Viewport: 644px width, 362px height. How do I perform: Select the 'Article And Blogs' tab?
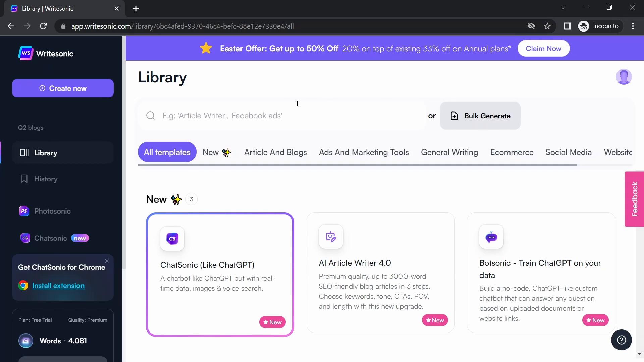point(276,152)
